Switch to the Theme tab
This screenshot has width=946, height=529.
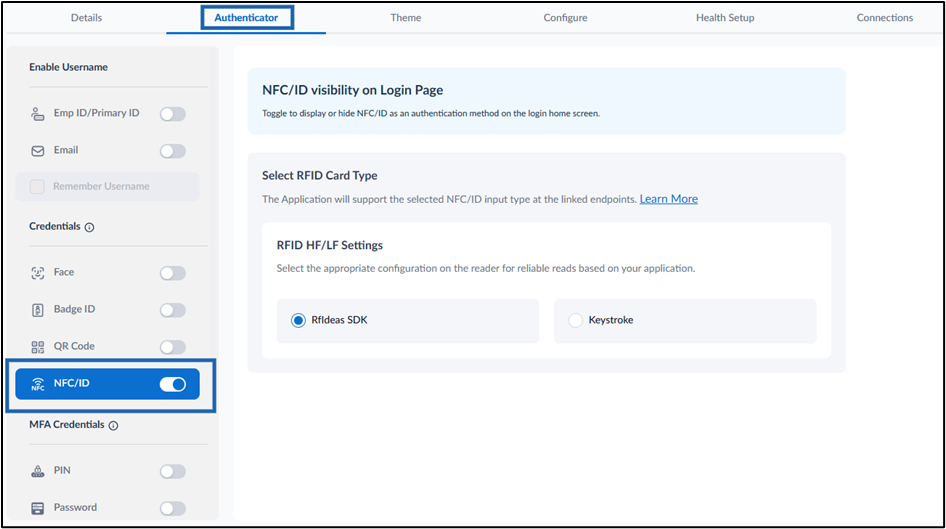point(405,17)
